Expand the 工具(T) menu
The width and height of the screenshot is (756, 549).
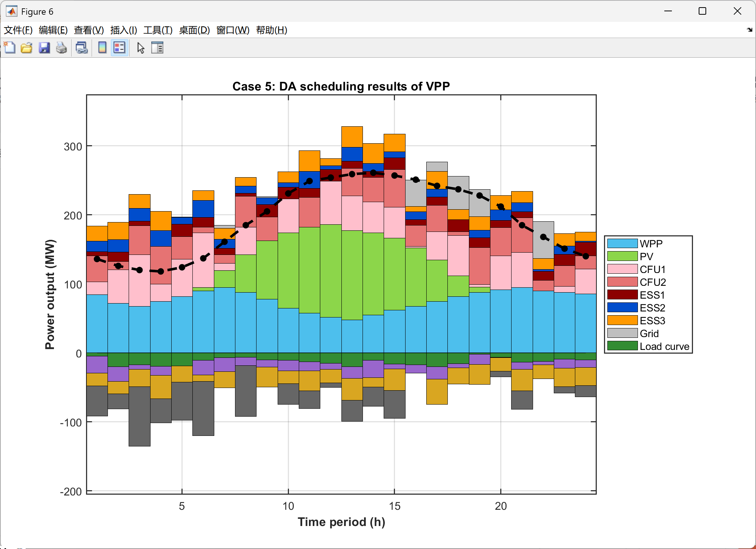coord(158,30)
